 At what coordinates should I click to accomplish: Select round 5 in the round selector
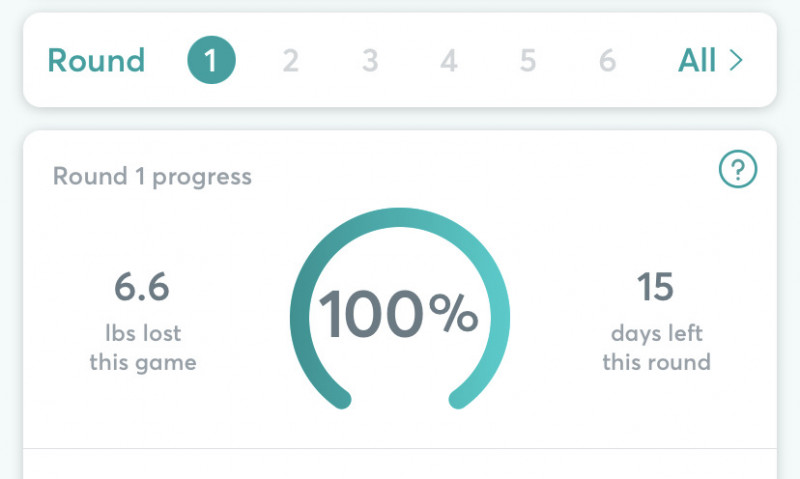[528, 61]
